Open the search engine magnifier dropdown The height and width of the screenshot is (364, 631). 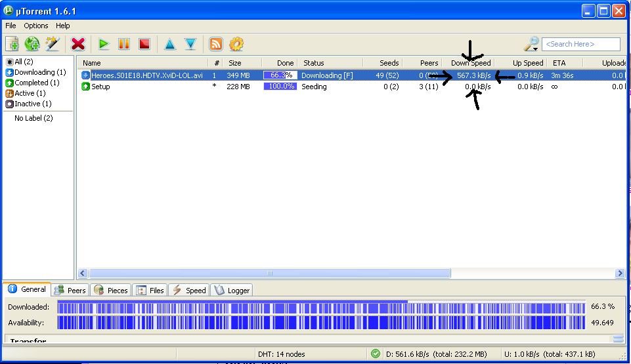pos(531,44)
